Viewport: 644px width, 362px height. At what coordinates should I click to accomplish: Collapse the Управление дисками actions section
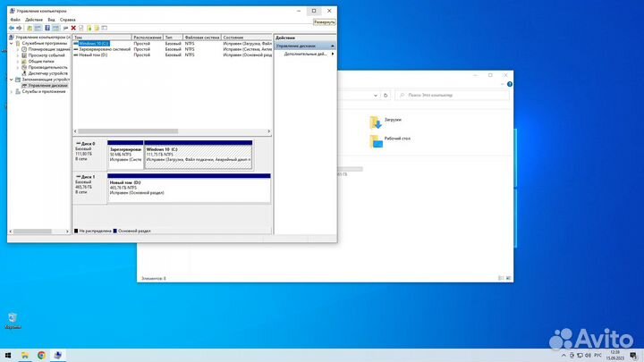332,46
